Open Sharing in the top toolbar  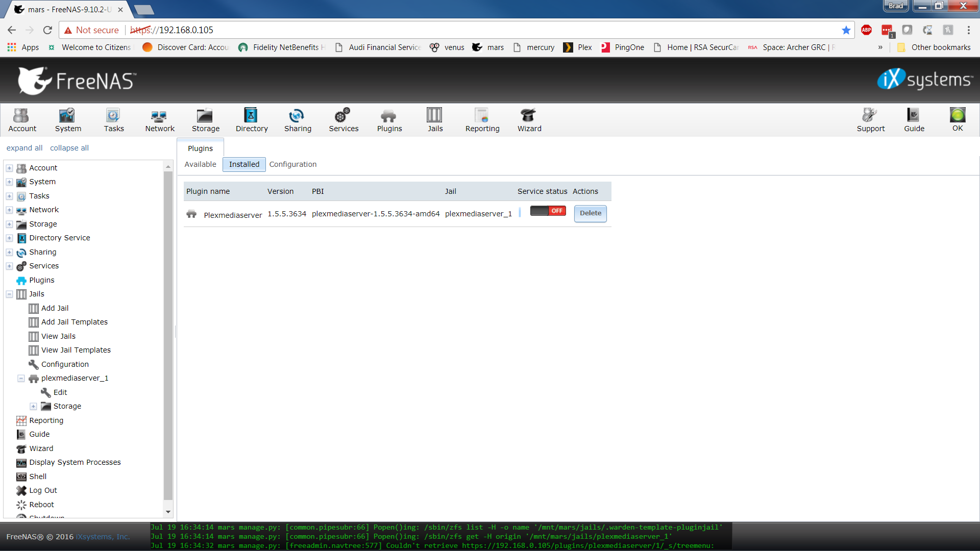[x=298, y=120]
